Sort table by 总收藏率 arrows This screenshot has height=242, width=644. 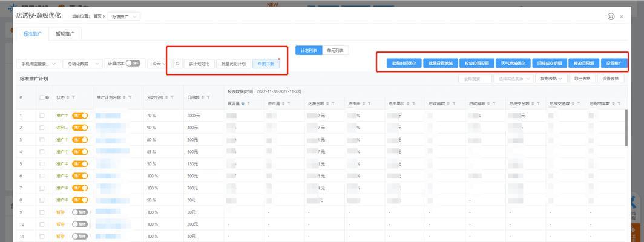(489, 103)
